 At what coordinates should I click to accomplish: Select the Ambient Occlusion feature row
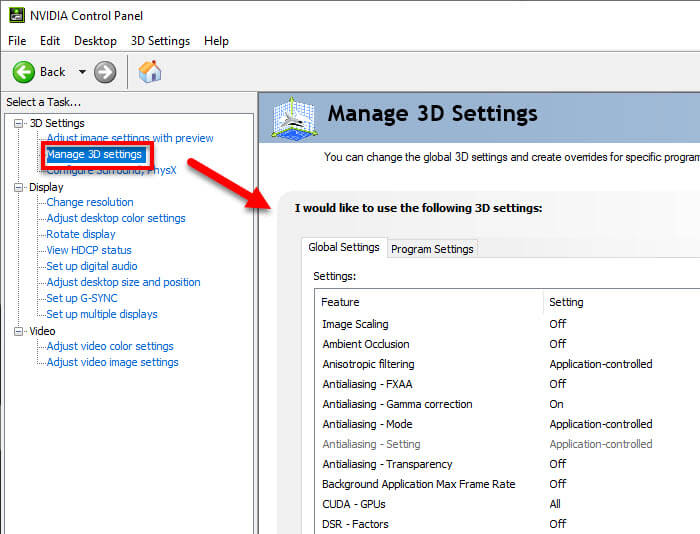507,344
